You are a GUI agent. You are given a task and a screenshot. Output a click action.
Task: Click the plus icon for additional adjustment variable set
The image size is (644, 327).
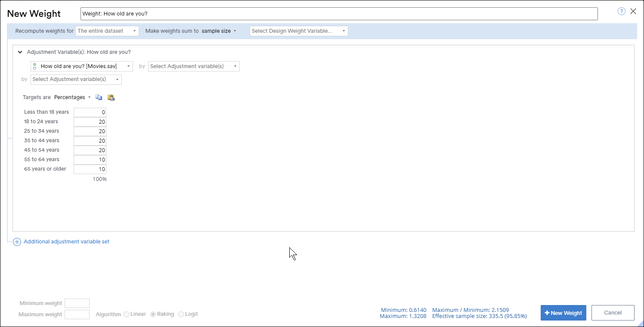coord(17,242)
